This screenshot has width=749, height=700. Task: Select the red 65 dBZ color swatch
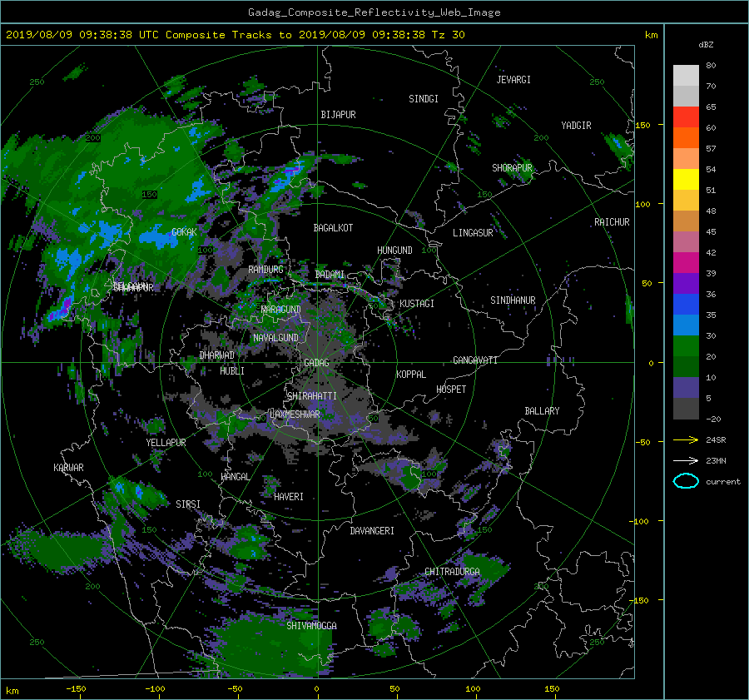click(x=686, y=117)
